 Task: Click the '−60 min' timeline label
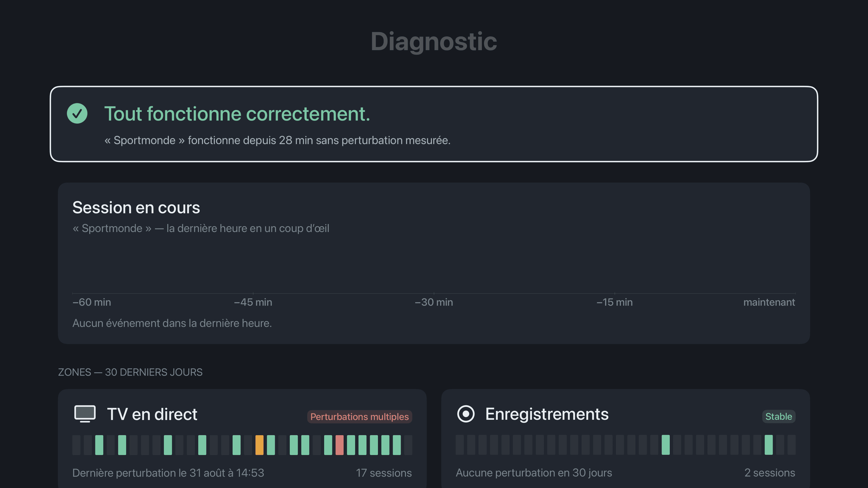pyautogui.click(x=92, y=302)
